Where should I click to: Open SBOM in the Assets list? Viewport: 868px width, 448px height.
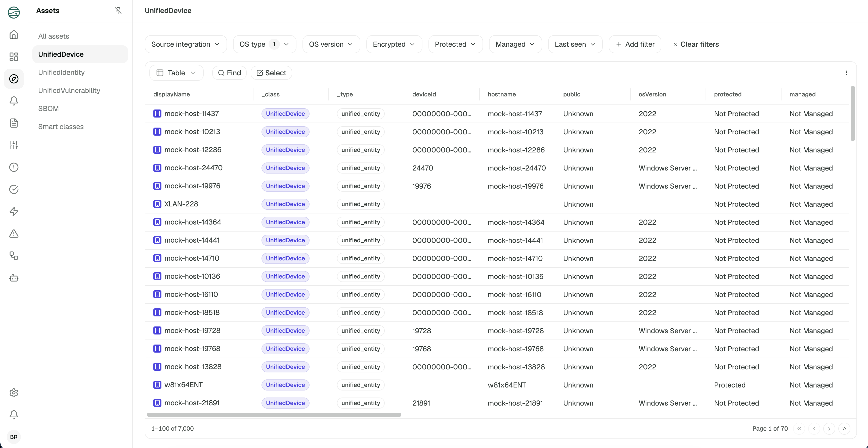pos(49,109)
